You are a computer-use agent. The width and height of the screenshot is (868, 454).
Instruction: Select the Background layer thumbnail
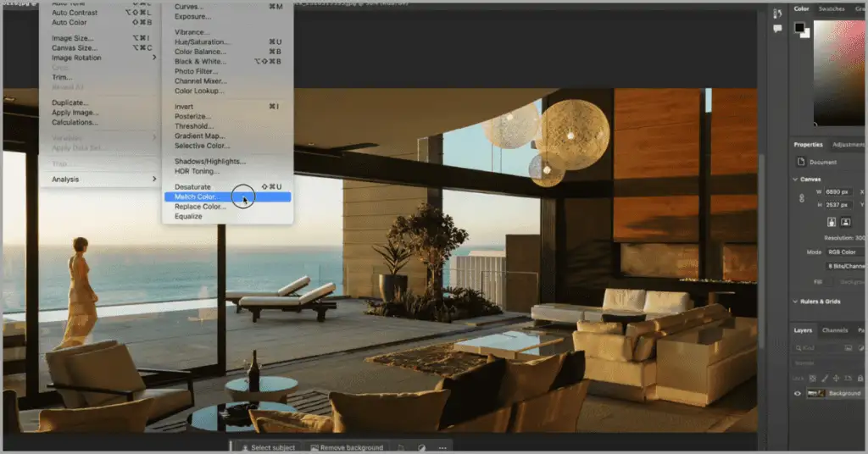click(815, 393)
